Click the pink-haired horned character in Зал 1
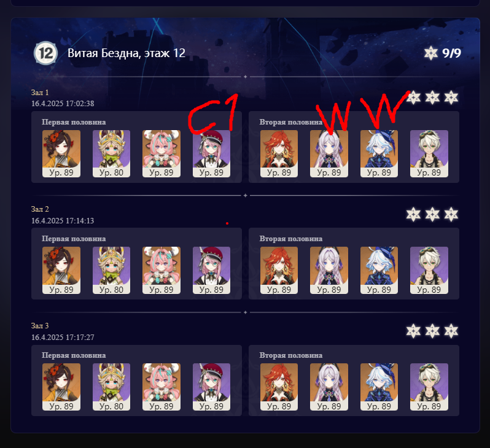 tap(161, 153)
